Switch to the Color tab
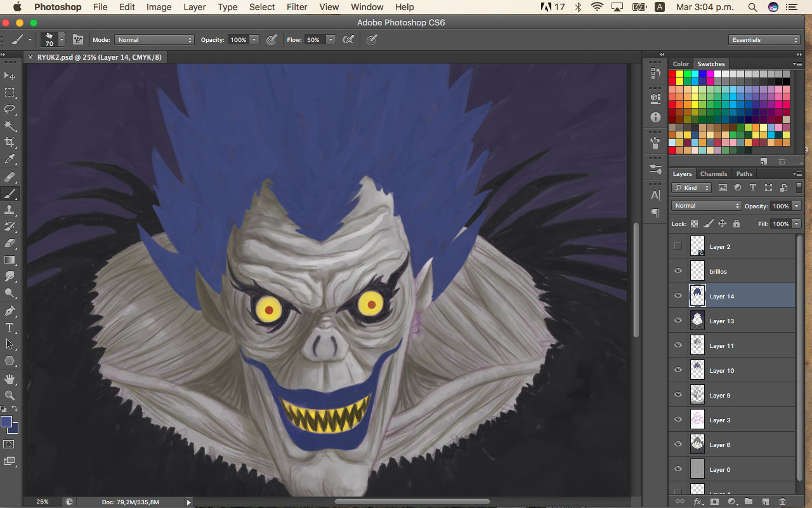Screen dimensions: 812x508 pos(681,63)
